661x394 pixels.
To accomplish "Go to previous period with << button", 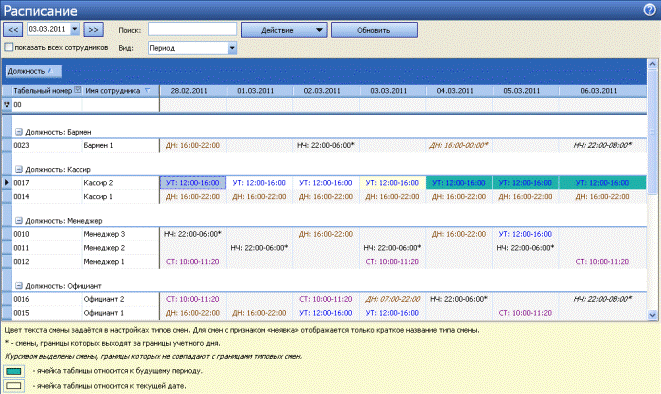I will pos(13,30).
